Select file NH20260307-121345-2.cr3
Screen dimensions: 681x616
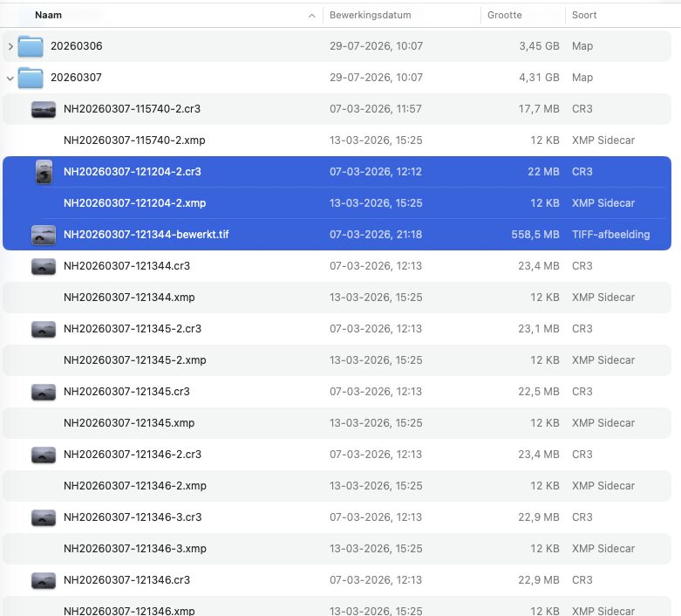pyautogui.click(x=133, y=329)
